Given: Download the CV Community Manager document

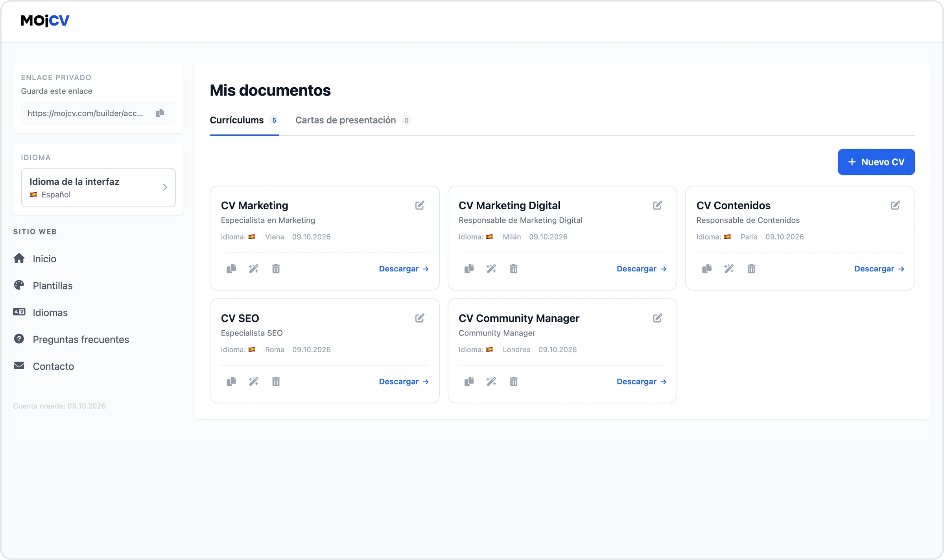Looking at the screenshot, I should click(642, 381).
